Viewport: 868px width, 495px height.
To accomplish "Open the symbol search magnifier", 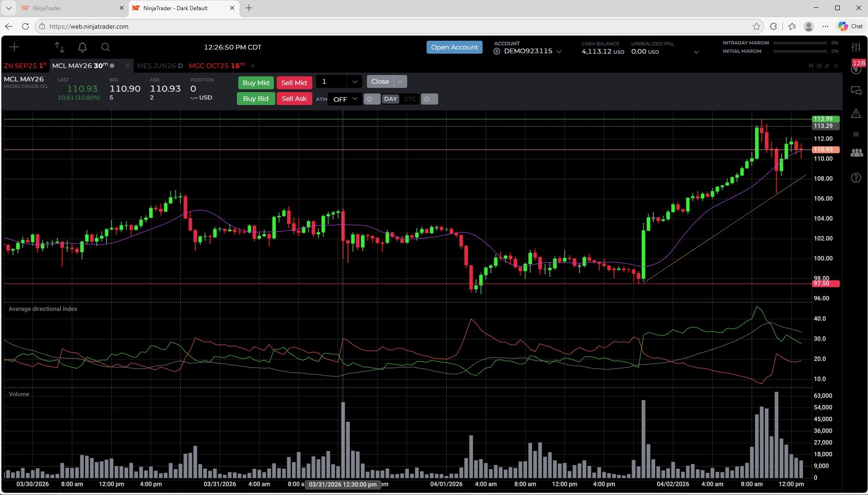I will (x=105, y=47).
